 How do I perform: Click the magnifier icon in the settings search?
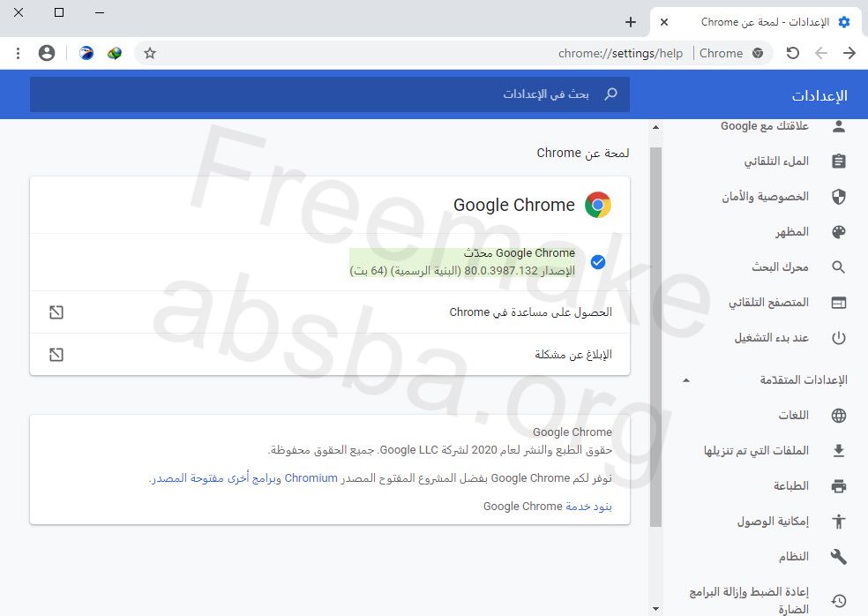[x=610, y=94]
